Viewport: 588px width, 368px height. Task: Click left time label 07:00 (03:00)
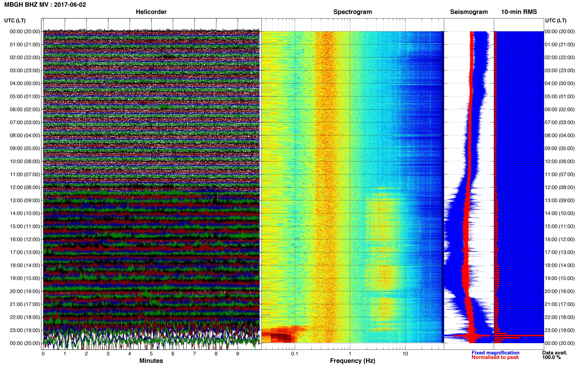(25, 122)
